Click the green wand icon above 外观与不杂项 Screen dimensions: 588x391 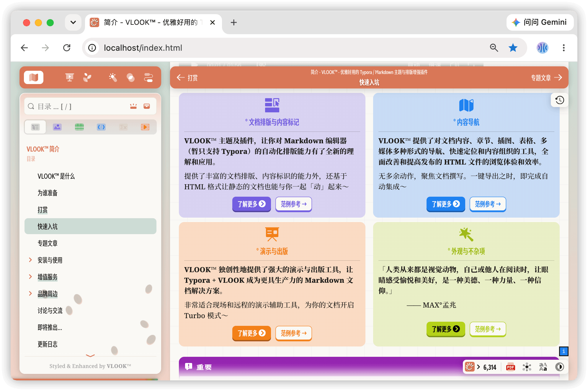pyautogui.click(x=466, y=234)
